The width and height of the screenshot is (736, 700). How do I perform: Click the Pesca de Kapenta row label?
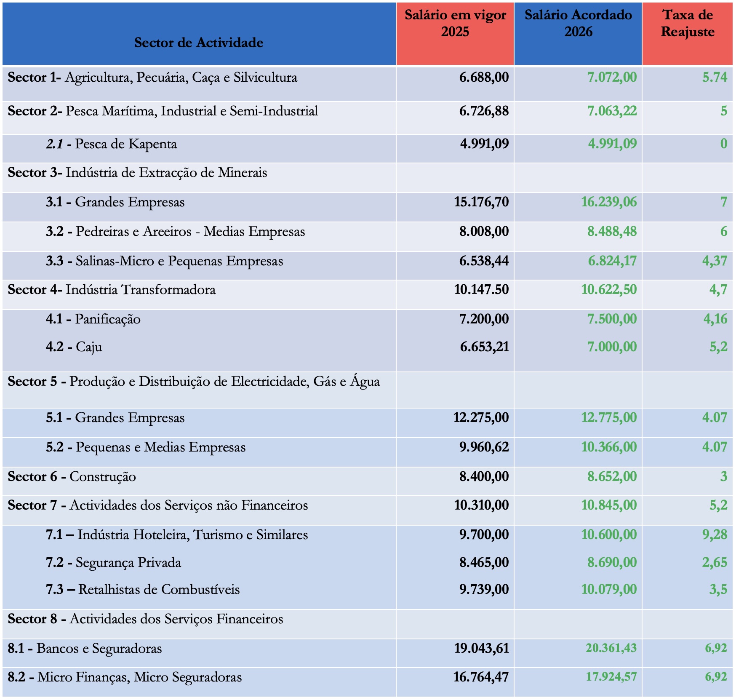click(x=112, y=144)
